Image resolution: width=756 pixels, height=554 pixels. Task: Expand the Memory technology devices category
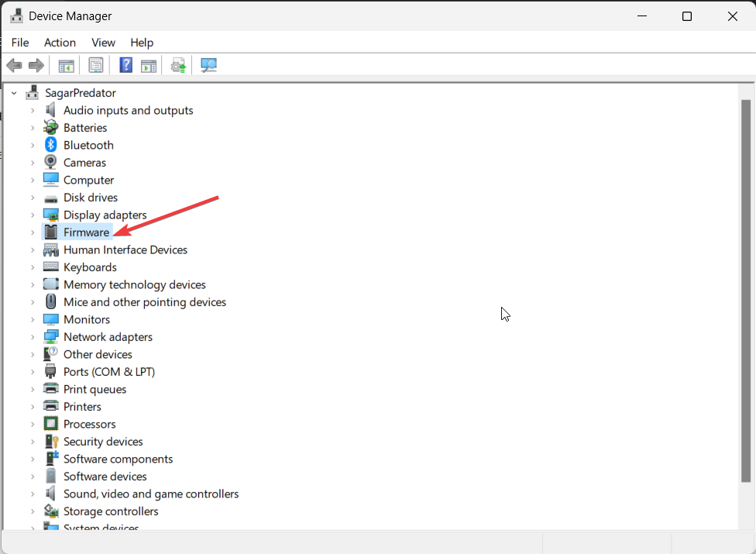click(x=33, y=284)
